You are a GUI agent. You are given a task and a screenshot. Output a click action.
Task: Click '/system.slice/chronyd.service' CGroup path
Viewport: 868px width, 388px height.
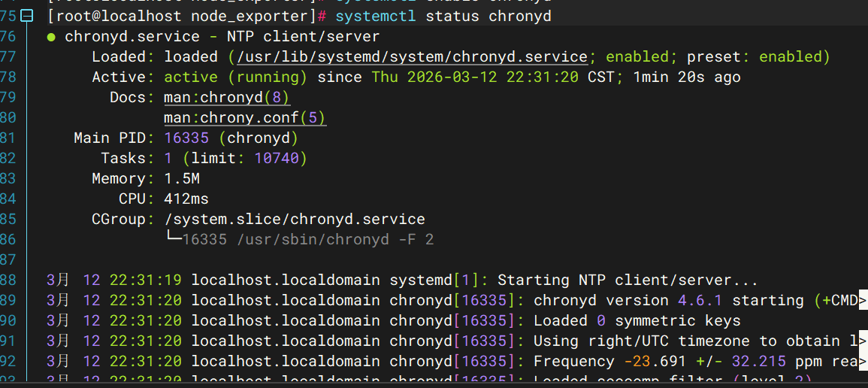pyautogui.click(x=295, y=219)
